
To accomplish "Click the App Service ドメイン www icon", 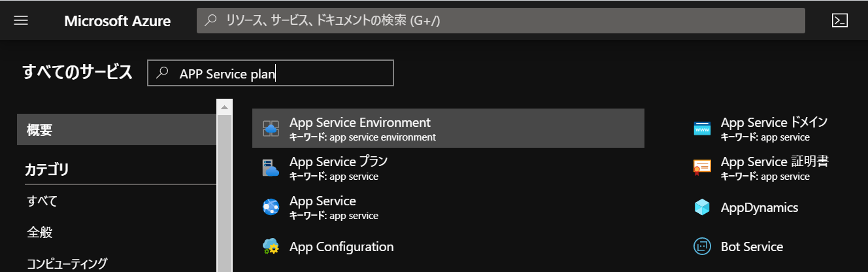I will point(702,129).
